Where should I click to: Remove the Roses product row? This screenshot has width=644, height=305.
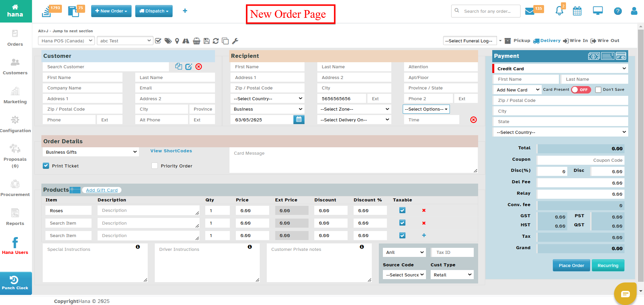coord(424,211)
